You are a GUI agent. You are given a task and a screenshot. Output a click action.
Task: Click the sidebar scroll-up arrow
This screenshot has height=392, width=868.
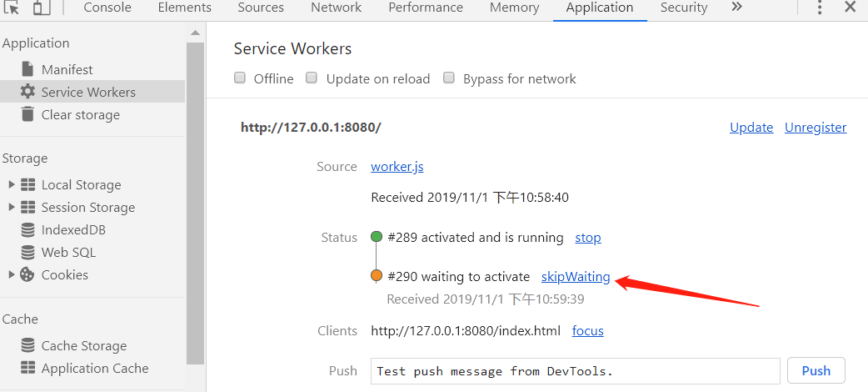(x=195, y=33)
